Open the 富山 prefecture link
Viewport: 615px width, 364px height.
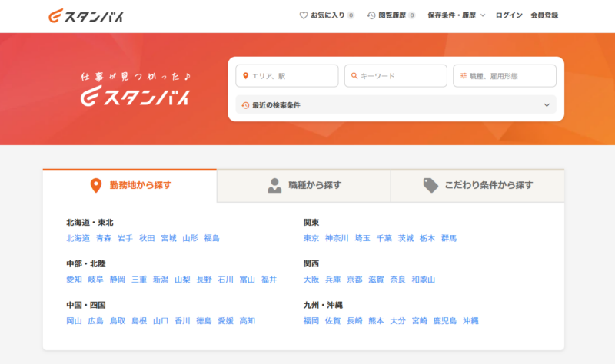(247, 280)
